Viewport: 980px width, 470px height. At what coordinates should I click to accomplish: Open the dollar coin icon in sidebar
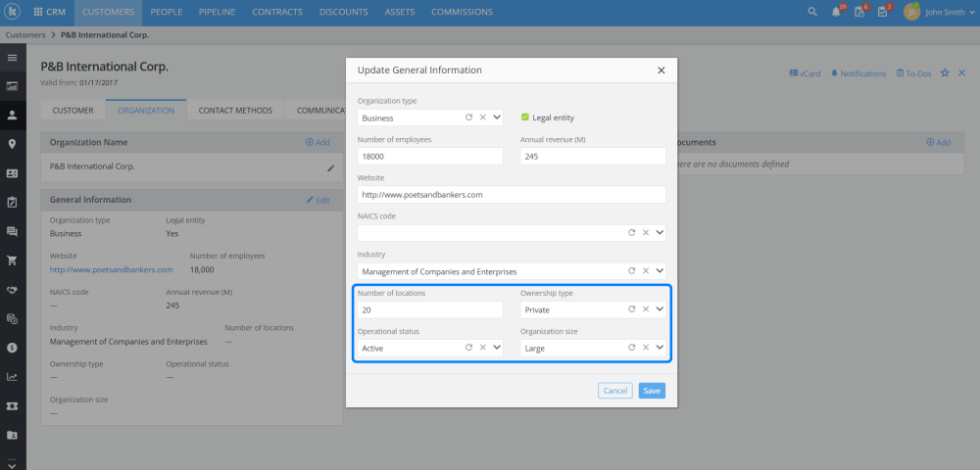(12, 348)
